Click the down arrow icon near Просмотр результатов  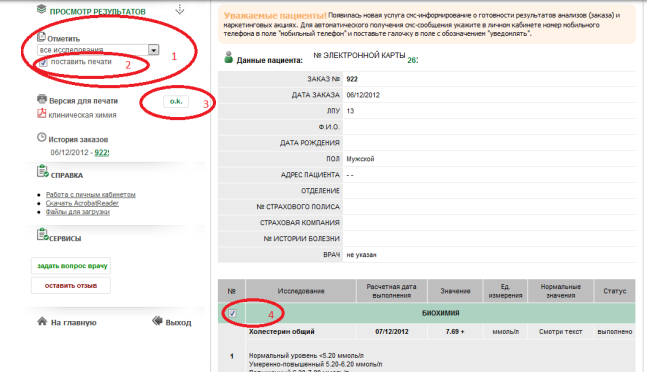pos(179,9)
